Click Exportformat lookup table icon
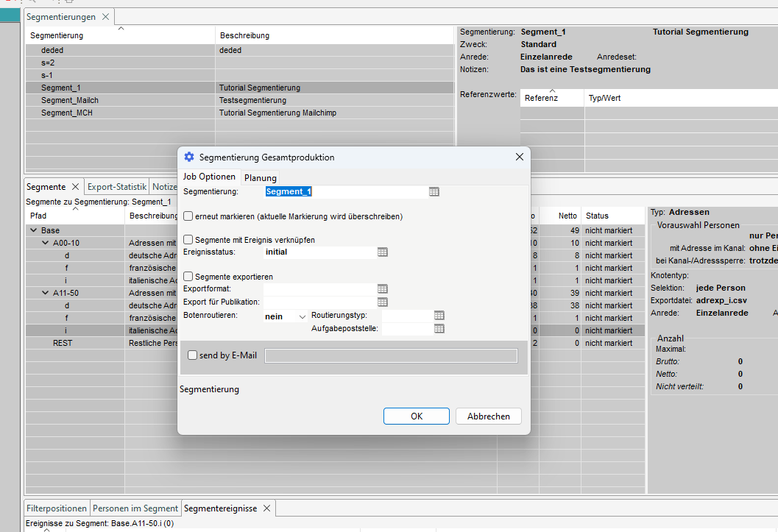 coord(382,289)
